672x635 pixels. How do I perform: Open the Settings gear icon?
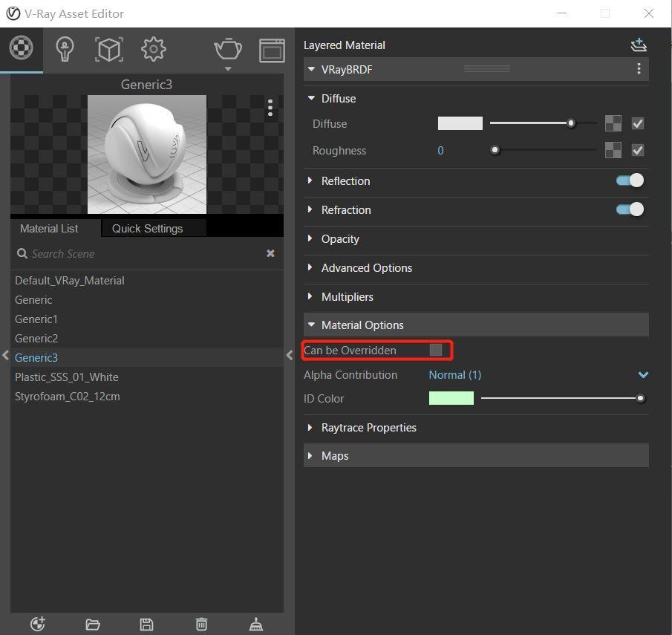[154, 49]
